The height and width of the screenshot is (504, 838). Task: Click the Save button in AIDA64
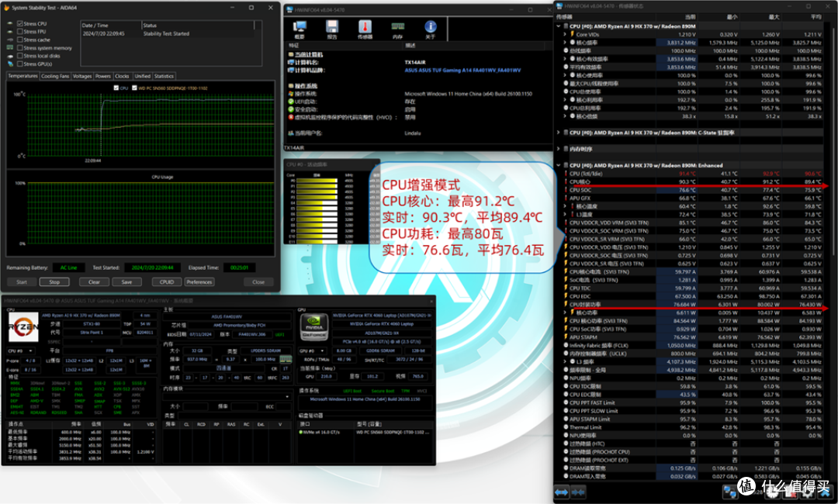coord(126,282)
